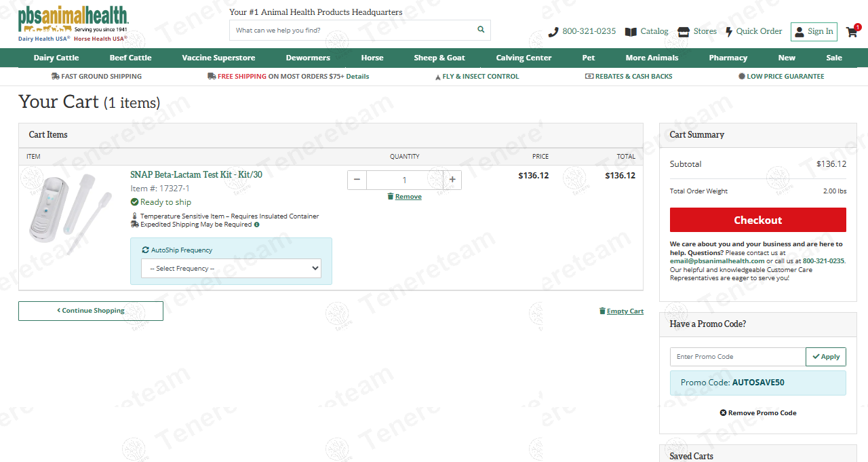Click the Catalog book icon
Viewport: 868px width, 462px height.
631,32
